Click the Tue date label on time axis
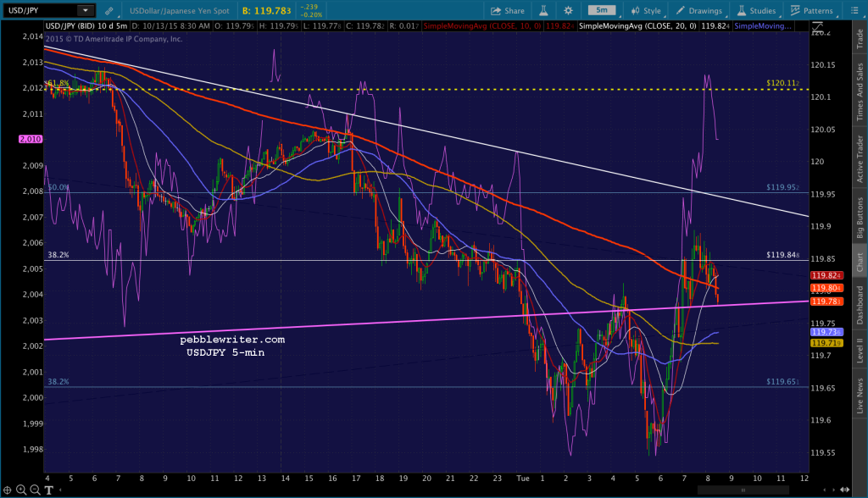Image resolution: width=868 pixels, height=498 pixels. pyautogui.click(x=522, y=478)
